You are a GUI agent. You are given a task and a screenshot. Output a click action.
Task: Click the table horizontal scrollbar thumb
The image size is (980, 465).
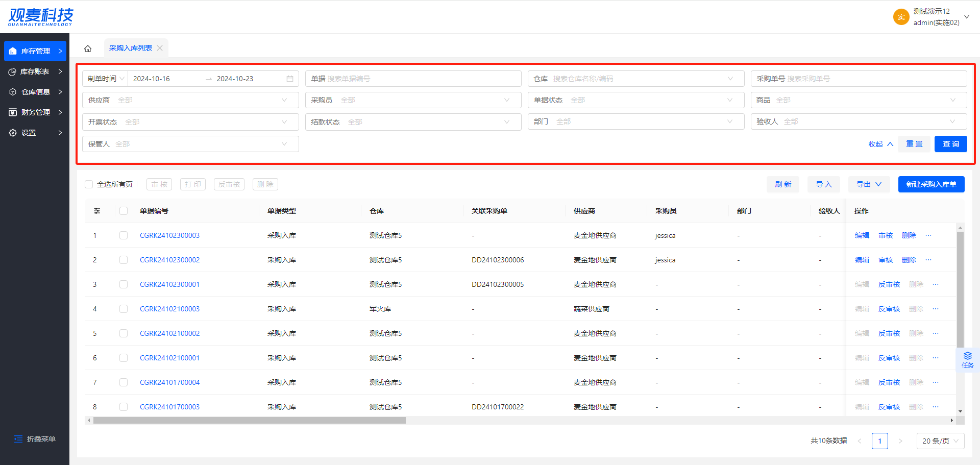(249, 421)
